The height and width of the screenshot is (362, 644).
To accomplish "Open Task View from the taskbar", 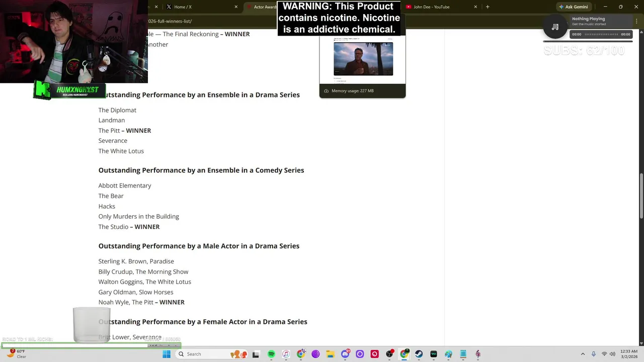I will pos(256,354).
